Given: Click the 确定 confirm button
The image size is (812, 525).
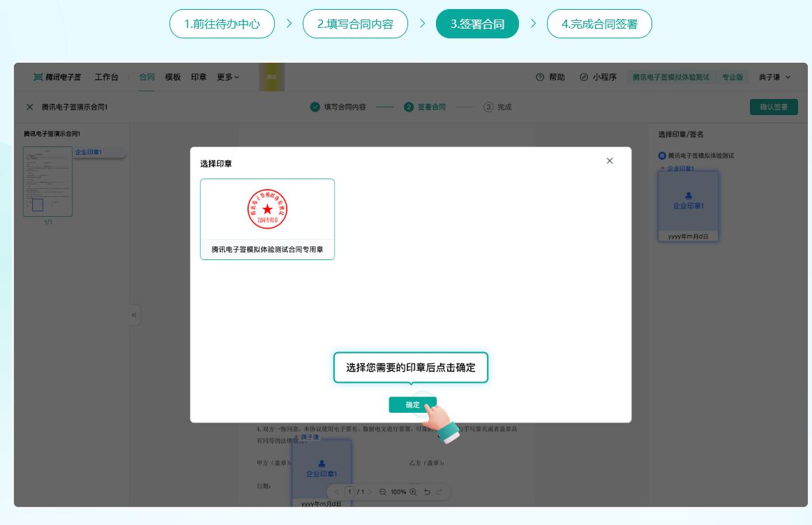Looking at the screenshot, I should point(412,404).
